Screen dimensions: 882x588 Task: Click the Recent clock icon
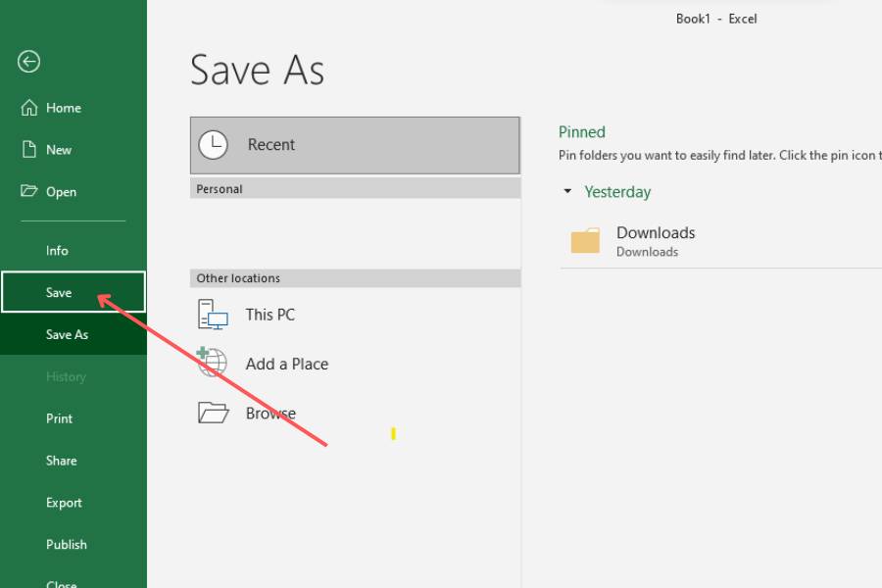(x=214, y=145)
